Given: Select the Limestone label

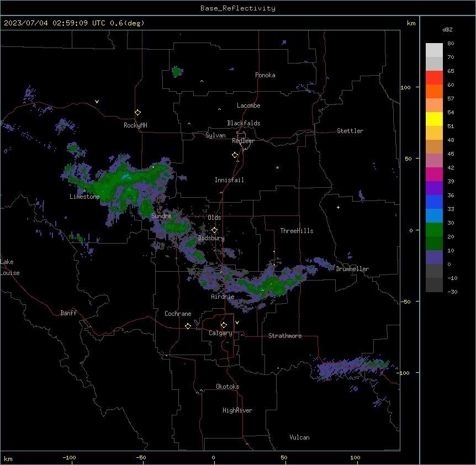Looking at the screenshot, I should tap(84, 197).
